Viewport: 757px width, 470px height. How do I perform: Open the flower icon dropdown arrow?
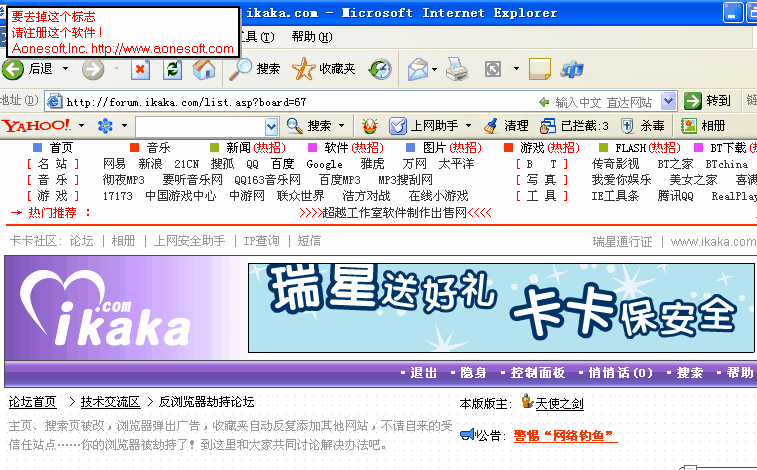124,125
